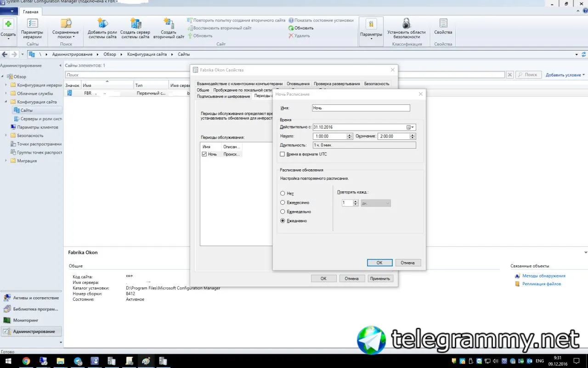The image size is (588, 368).
Task: Select the Ежемесячно radio button
Action: pyautogui.click(x=283, y=202)
